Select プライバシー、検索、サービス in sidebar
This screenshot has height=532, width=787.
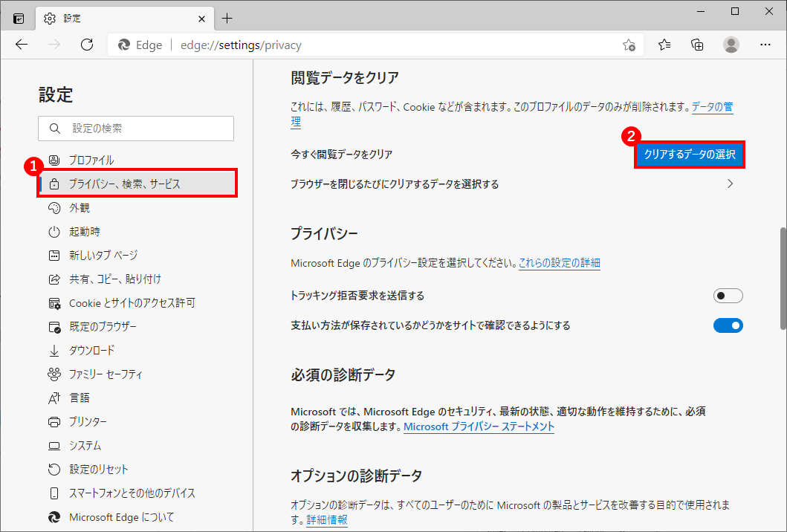137,184
